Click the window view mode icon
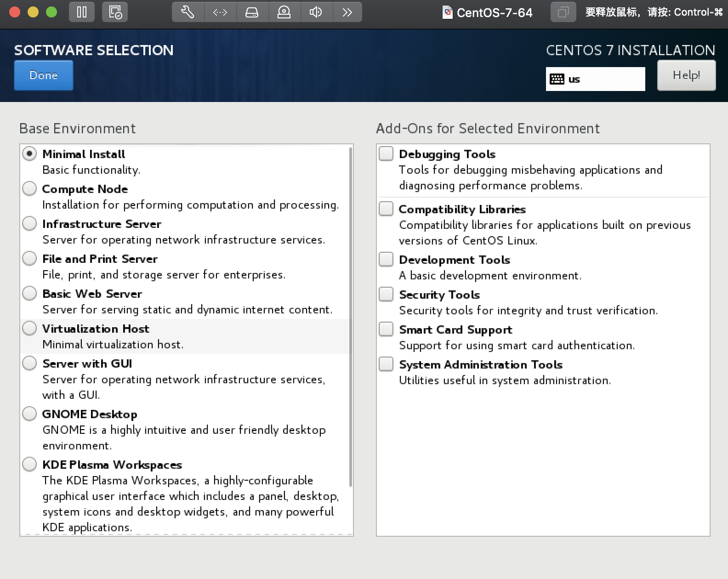Viewport: 728px width, 579px height. tap(563, 12)
